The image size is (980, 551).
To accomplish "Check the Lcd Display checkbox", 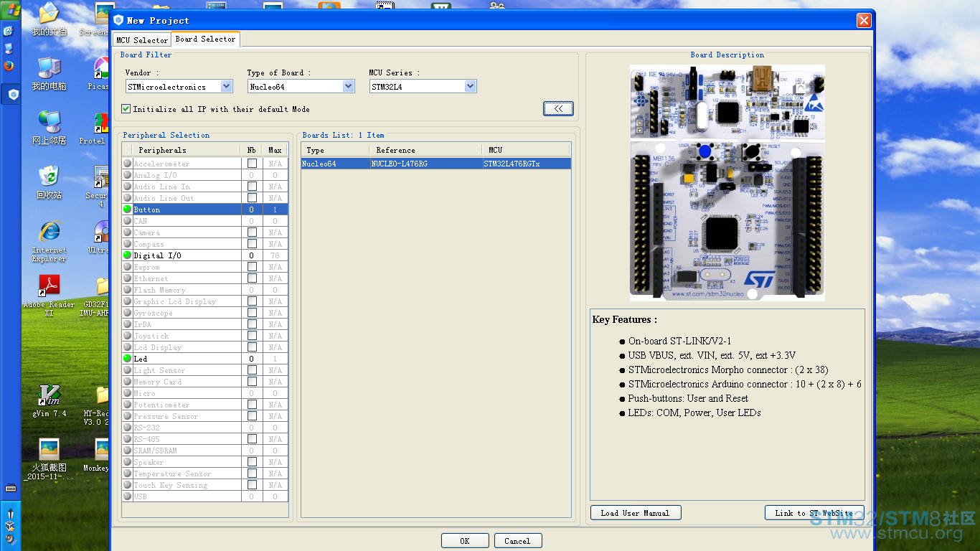I will [252, 347].
